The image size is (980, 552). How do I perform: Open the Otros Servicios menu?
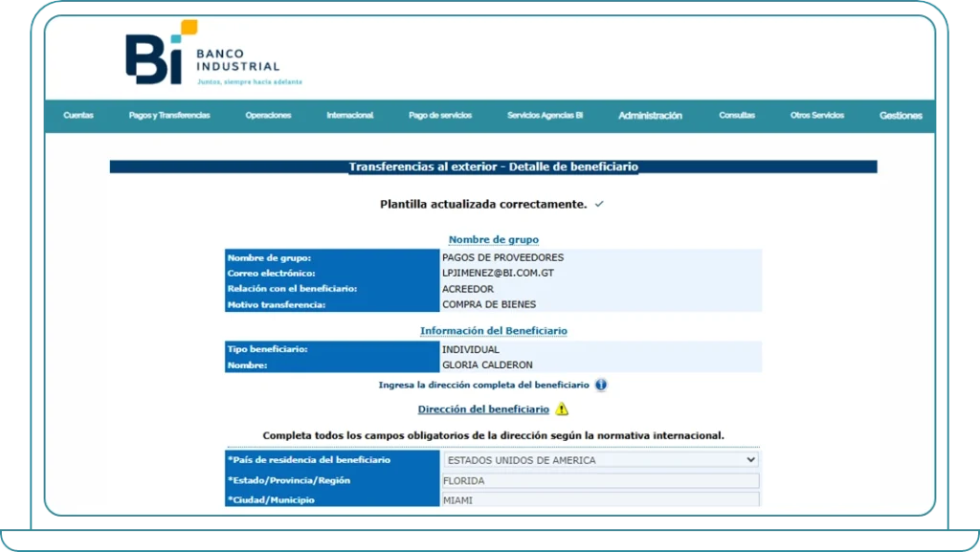click(815, 115)
